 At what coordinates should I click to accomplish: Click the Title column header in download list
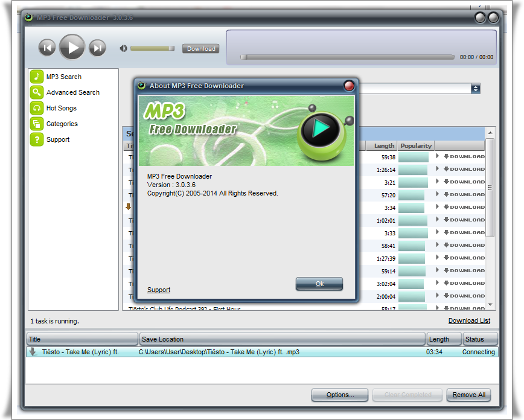tap(82, 339)
